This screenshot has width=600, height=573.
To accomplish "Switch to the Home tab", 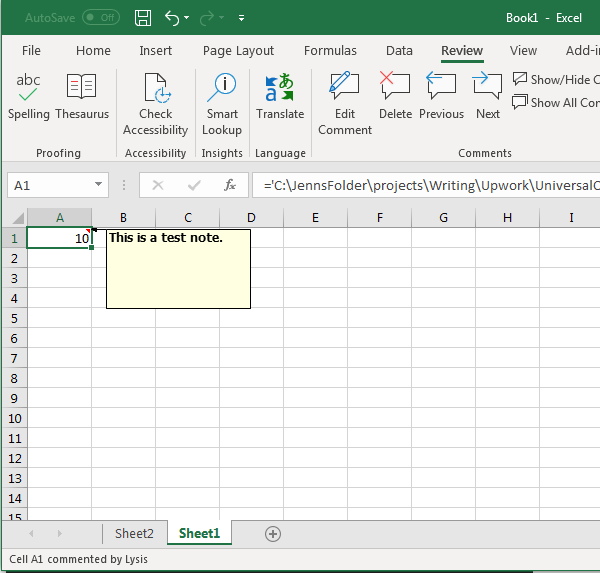I will (93, 51).
